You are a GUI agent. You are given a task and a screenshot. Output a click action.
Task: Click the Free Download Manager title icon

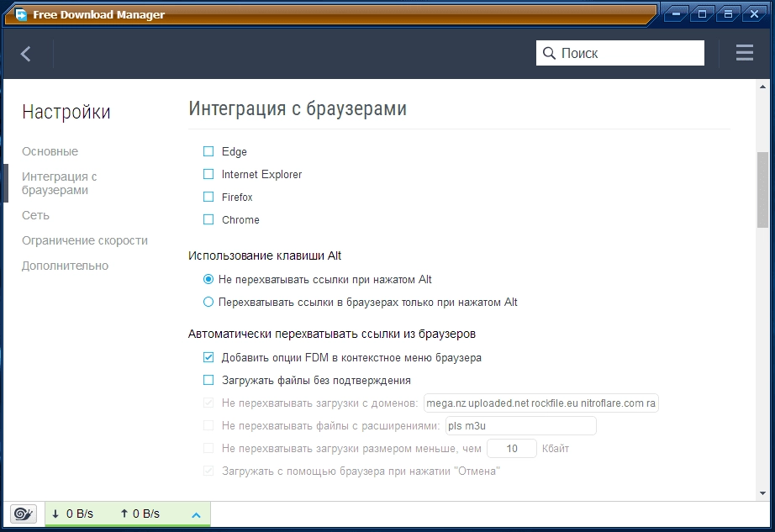(21, 15)
